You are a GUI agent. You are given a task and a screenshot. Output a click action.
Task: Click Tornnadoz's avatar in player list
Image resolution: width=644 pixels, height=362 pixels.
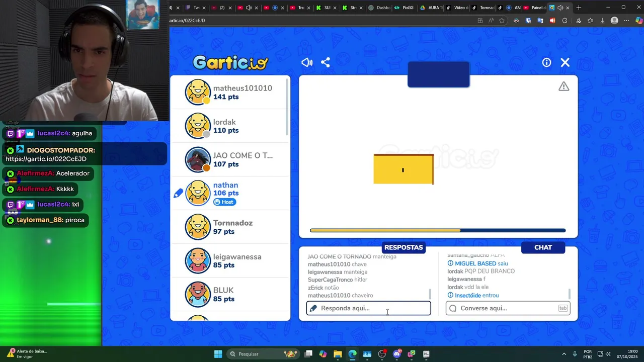tap(197, 227)
